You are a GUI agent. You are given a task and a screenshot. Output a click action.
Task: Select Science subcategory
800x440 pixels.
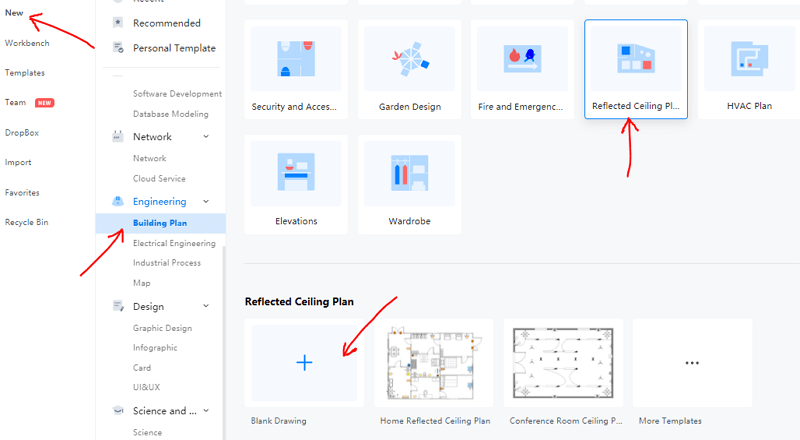click(x=147, y=432)
